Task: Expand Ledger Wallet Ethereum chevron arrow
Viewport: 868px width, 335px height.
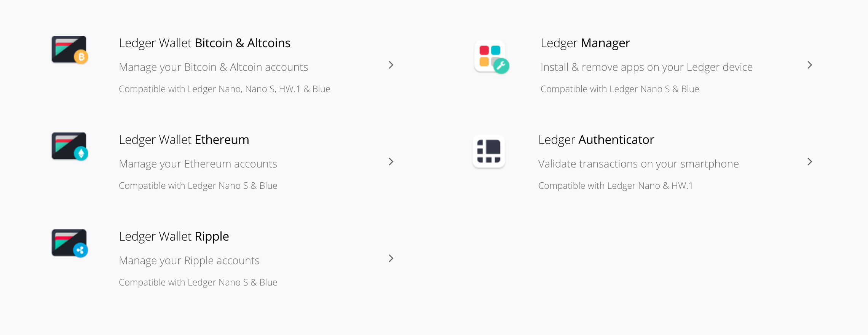Action: pos(391,162)
